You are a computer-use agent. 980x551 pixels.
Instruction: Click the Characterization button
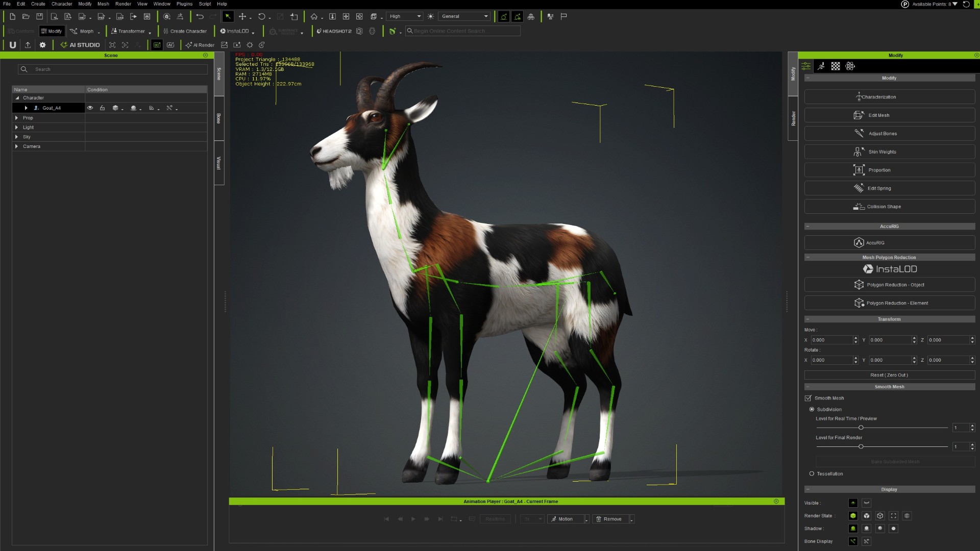pyautogui.click(x=889, y=97)
